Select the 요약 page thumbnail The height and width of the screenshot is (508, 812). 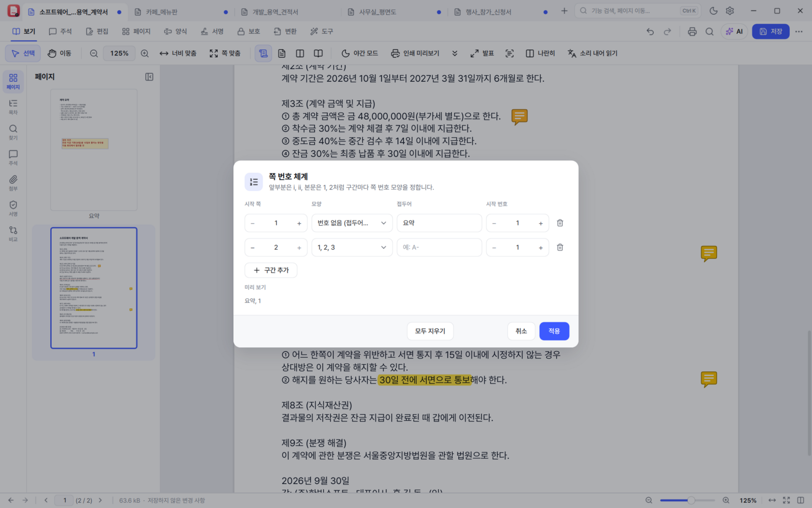pyautogui.click(x=94, y=150)
